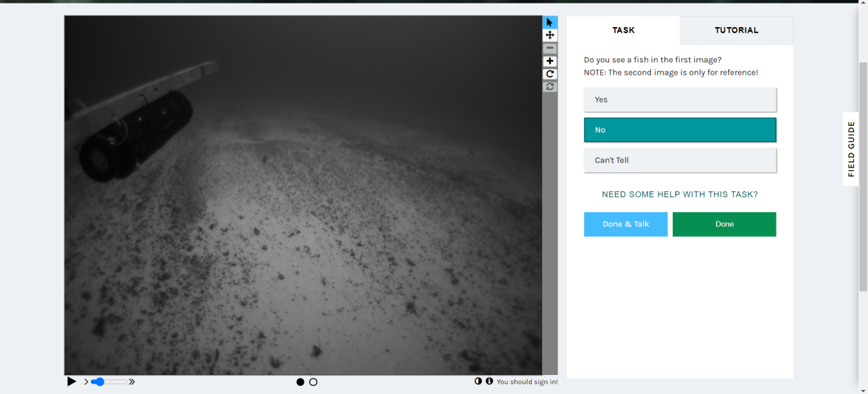Image resolution: width=868 pixels, height=394 pixels.
Task: Click the slower speed single chevron
Action: coord(86,382)
